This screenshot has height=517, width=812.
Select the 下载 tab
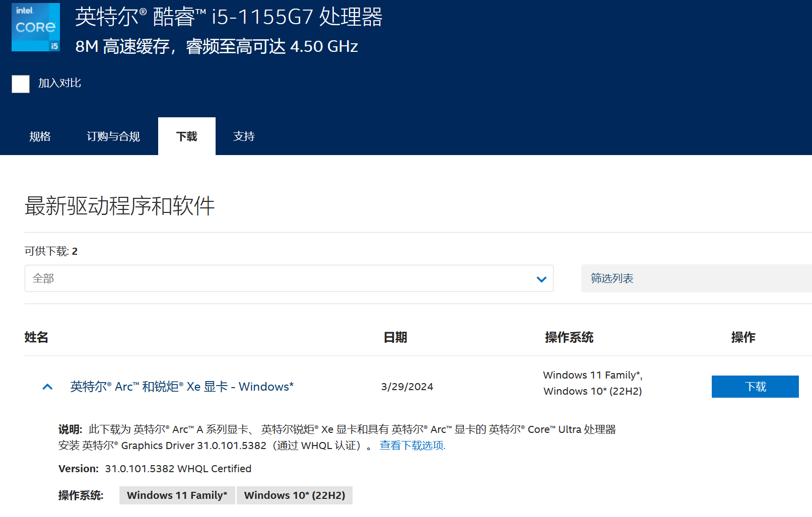click(x=187, y=136)
